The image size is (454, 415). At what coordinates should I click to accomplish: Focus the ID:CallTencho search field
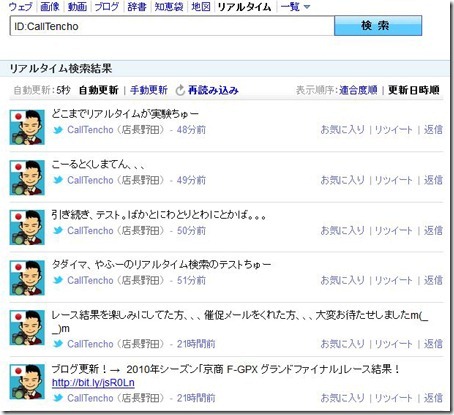coord(172,26)
